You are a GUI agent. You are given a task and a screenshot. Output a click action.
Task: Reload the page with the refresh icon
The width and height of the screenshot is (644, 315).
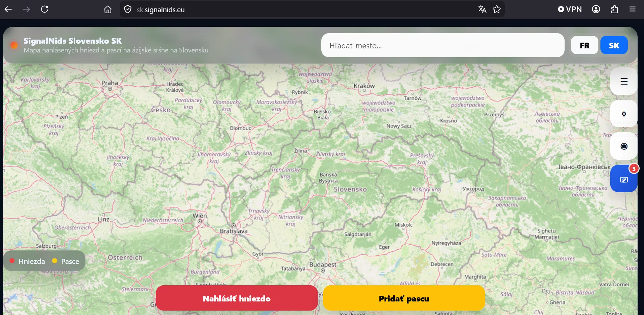tap(45, 9)
